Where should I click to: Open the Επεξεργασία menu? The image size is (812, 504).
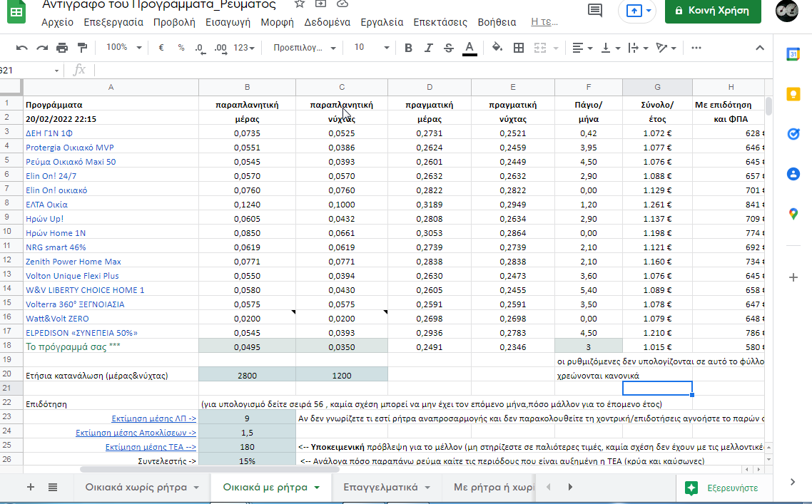pos(113,22)
